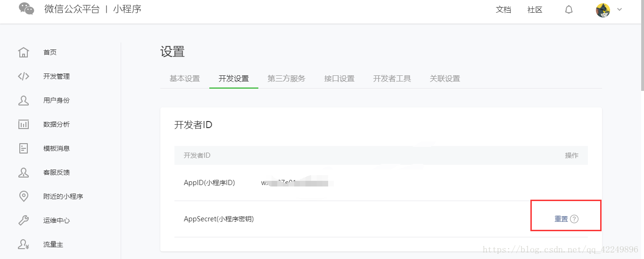Click the 数据分析 chart icon

(24, 124)
